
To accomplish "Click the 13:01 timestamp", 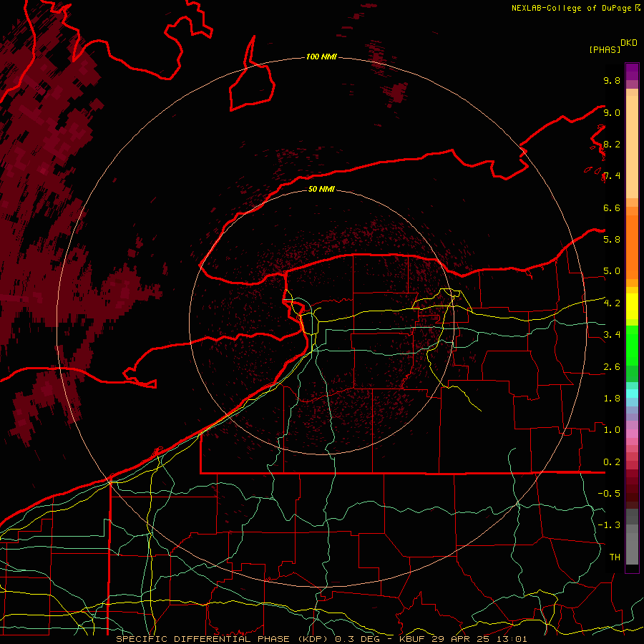I will point(513,639).
